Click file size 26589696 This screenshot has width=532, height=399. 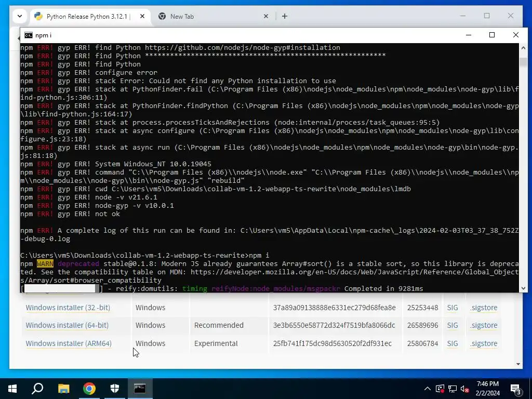tap(422, 325)
